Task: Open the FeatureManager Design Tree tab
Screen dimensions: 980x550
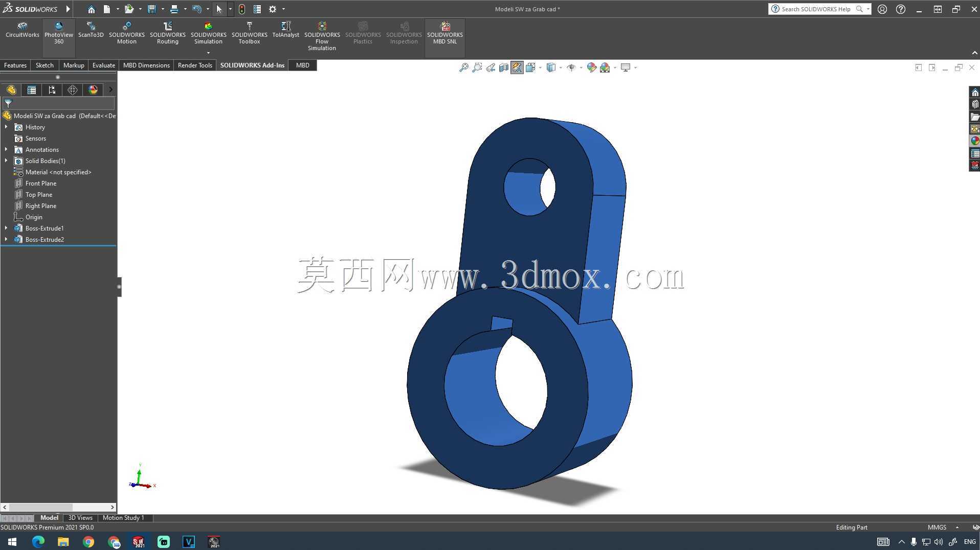Action: pyautogui.click(x=11, y=90)
